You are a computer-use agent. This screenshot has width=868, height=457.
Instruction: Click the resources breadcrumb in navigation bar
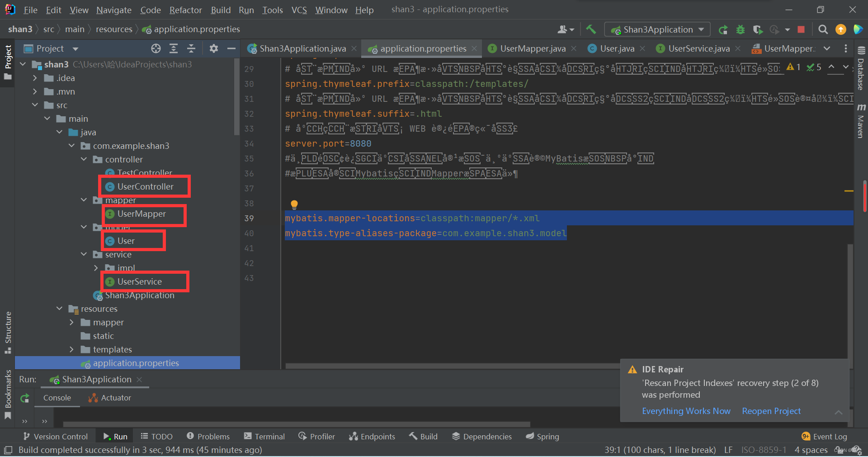[114, 29]
